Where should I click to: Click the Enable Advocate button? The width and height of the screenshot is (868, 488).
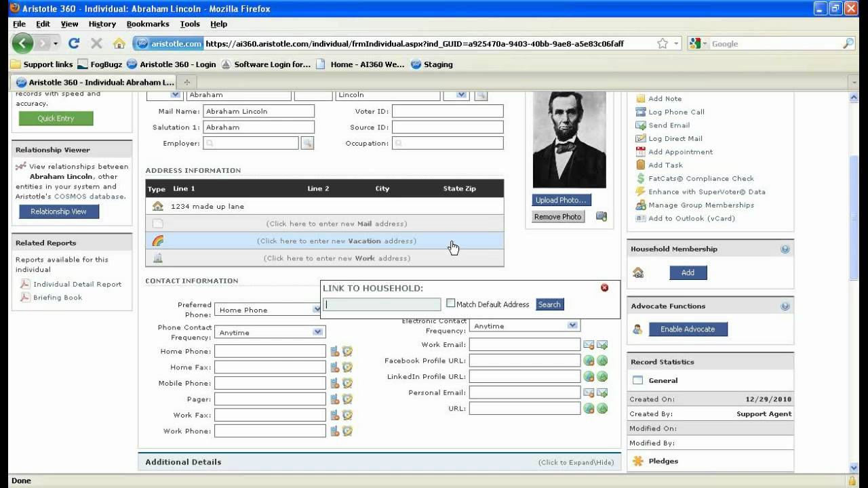(688, 329)
